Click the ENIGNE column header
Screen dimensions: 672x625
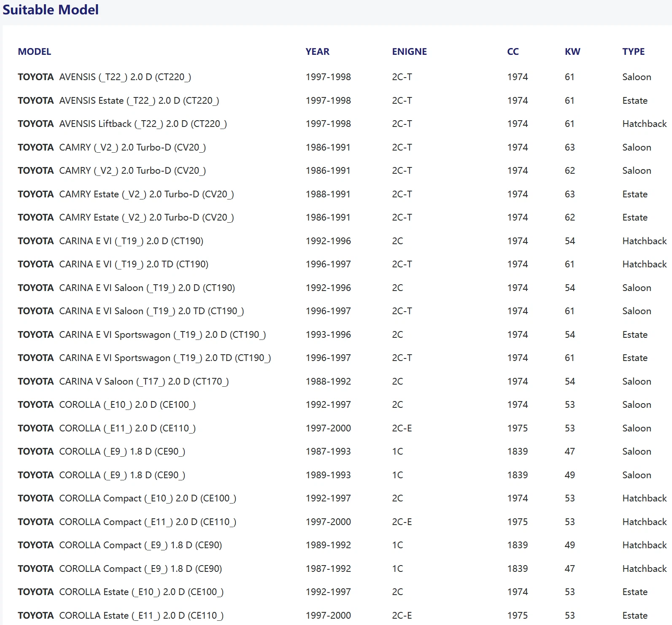(409, 51)
